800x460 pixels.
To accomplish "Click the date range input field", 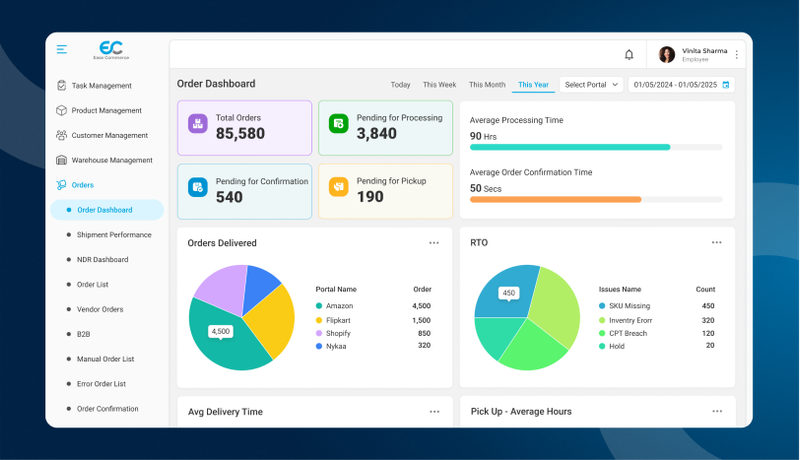I will pos(681,85).
